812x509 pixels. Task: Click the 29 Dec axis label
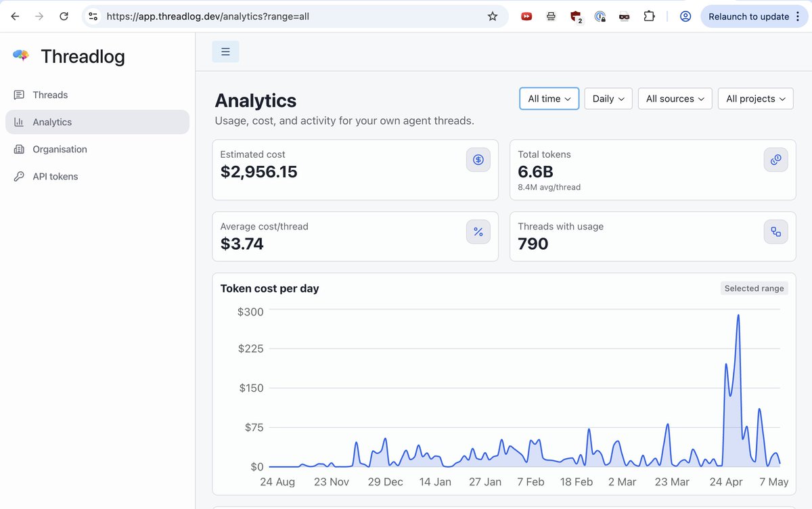[386, 482]
